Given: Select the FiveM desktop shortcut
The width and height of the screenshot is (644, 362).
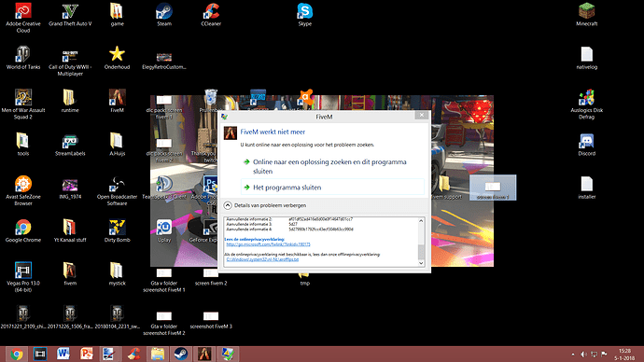Looking at the screenshot, I should [117, 101].
